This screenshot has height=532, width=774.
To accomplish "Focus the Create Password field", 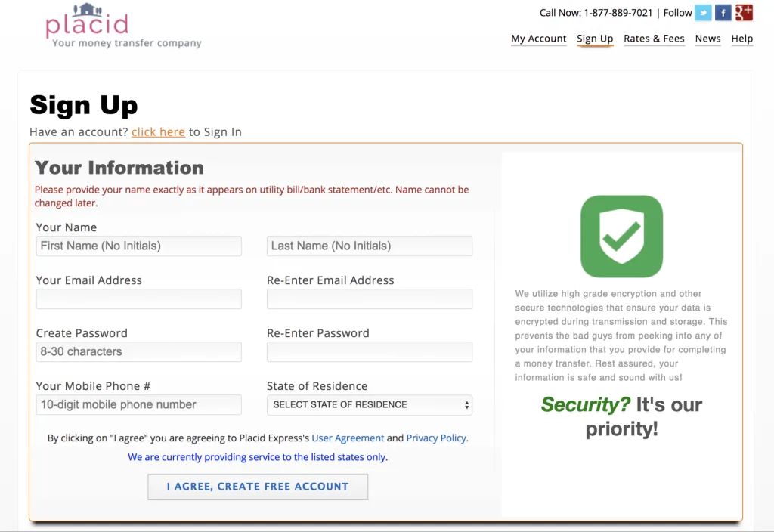I will [138, 352].
